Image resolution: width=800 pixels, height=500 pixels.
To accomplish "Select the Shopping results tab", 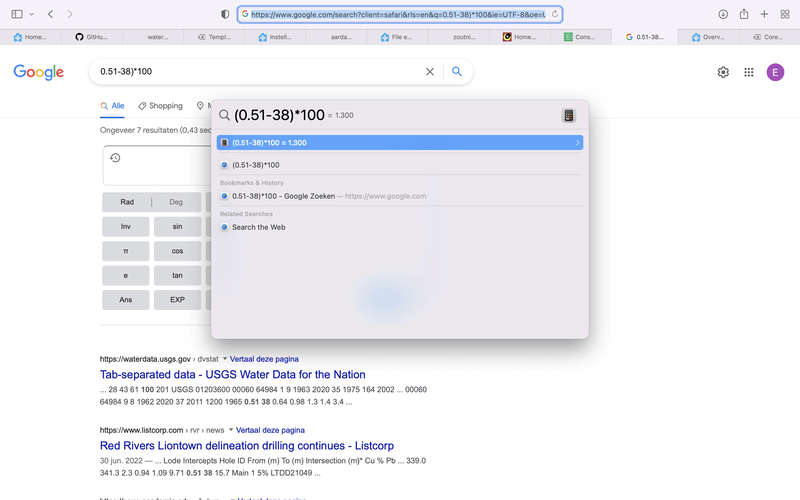I will click(160, 106).
